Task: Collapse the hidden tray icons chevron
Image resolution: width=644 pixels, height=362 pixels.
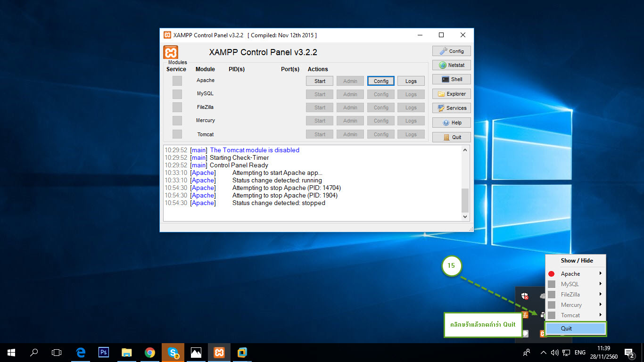Action: pyautogui.click(x=543, y=352)
